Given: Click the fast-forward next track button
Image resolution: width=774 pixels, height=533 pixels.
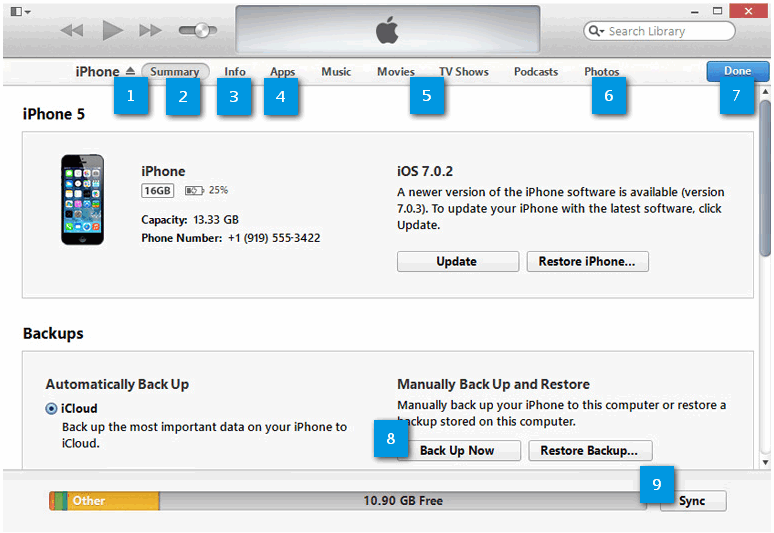Looking at the screenshot, I should (150, 31).
